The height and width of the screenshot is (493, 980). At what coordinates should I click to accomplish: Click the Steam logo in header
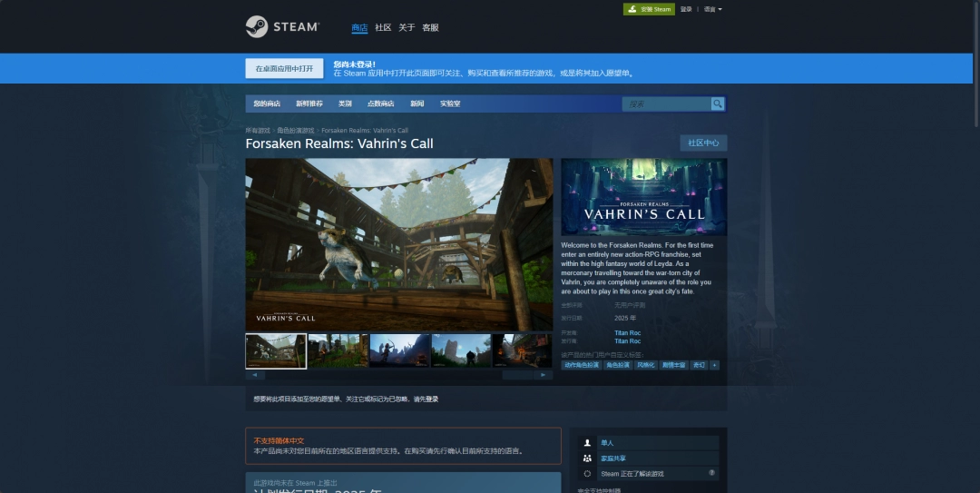coord(282,27)
